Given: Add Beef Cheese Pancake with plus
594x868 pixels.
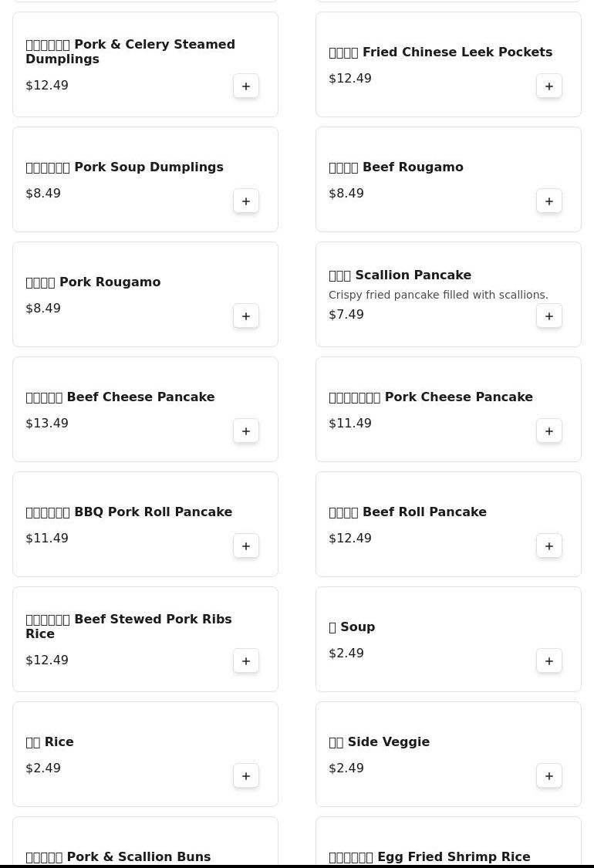Looking at the screenshot, I should [x=246, y=431].
